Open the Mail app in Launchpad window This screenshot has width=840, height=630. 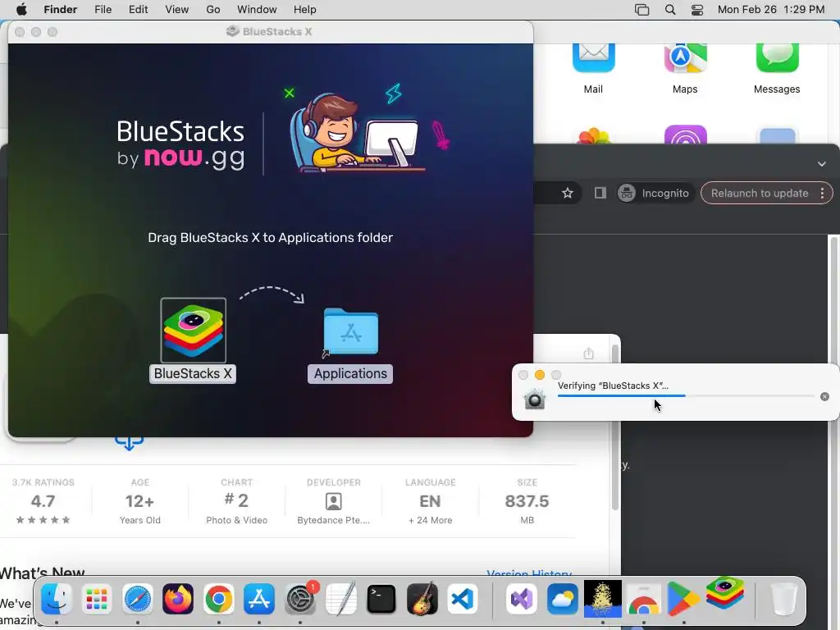click(593, 57)
